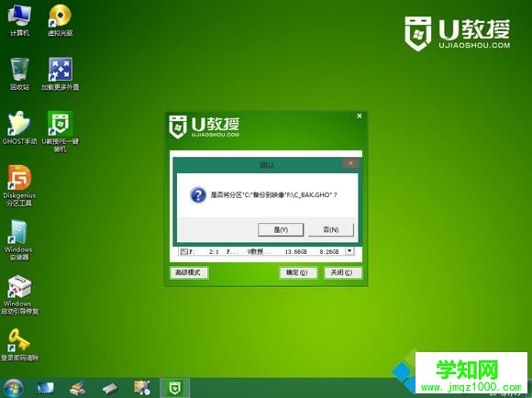Click the 13.68GB size value
The width and height of the screenshot is (532, 398).
pyautogui.click(x=295, y=252)
